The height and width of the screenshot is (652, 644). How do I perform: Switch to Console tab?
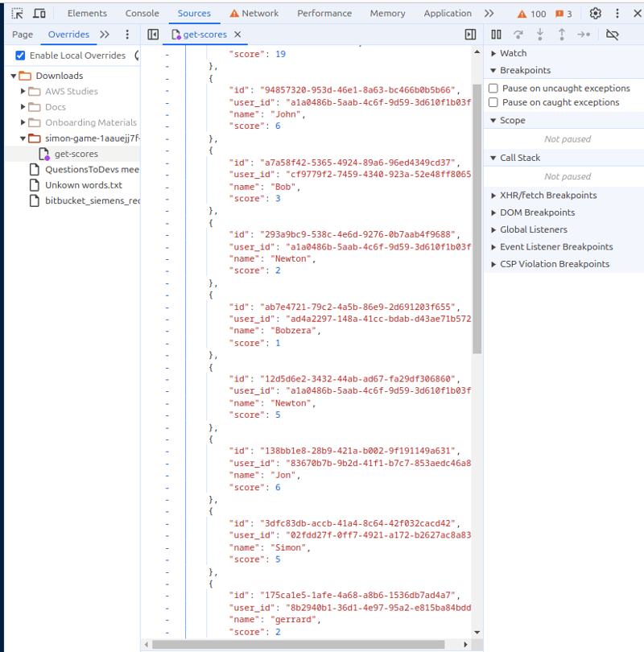point(142,14)
